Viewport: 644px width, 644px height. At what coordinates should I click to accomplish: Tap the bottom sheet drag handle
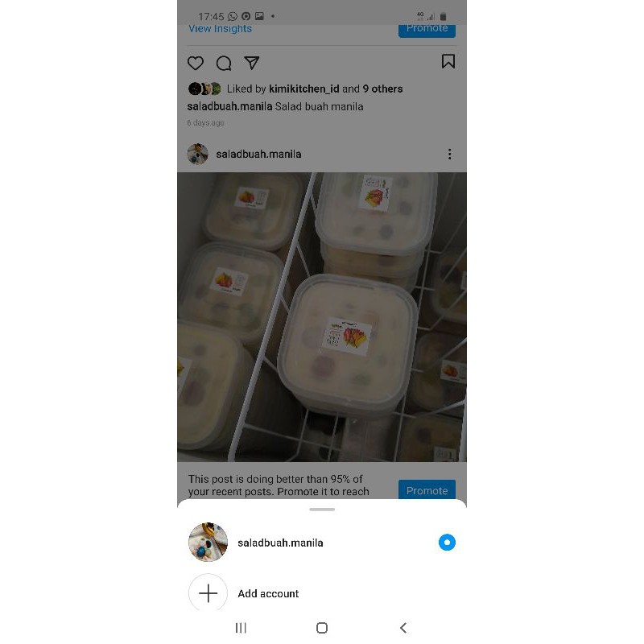coord(322,509)
